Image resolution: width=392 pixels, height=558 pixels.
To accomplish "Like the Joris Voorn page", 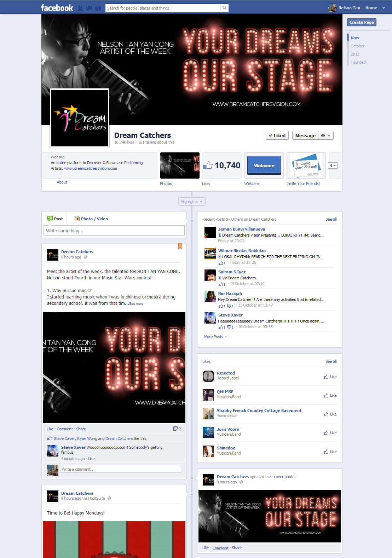I will coord(330,433).
